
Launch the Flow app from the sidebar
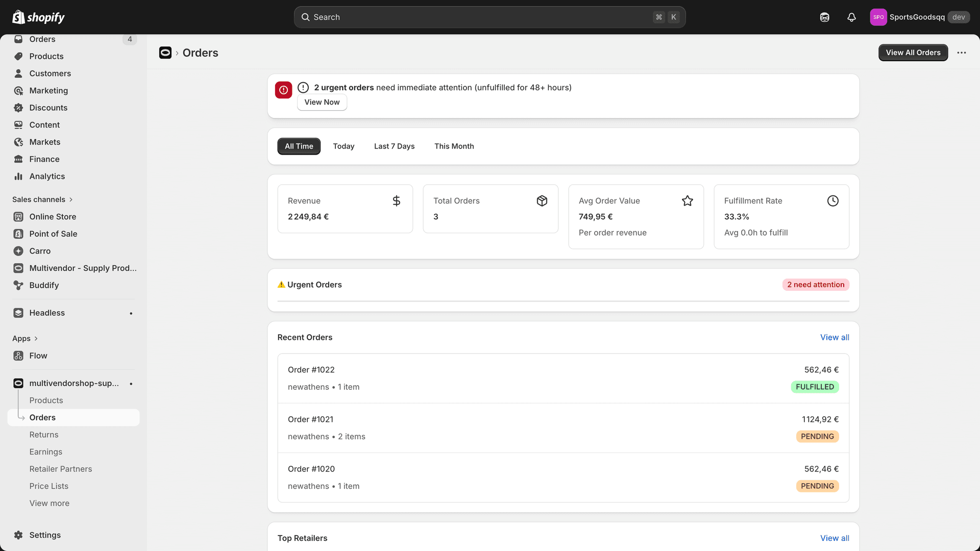click(38, 356)
